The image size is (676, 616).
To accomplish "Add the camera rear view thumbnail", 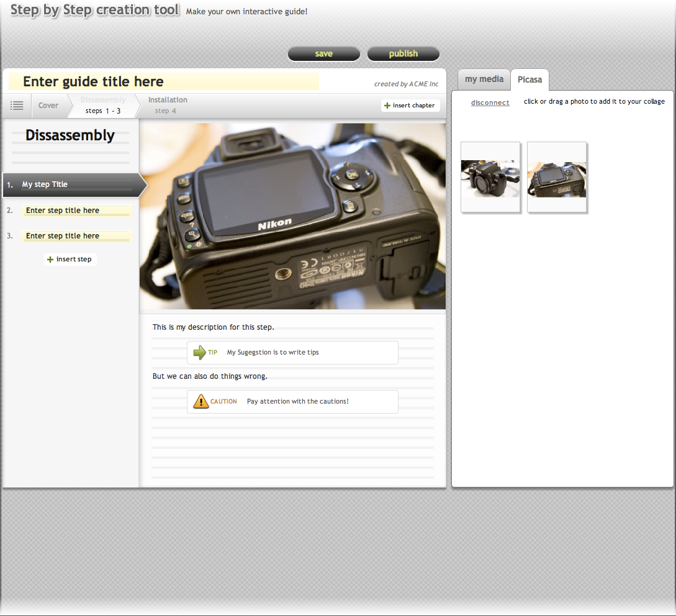I will (557, 178).
